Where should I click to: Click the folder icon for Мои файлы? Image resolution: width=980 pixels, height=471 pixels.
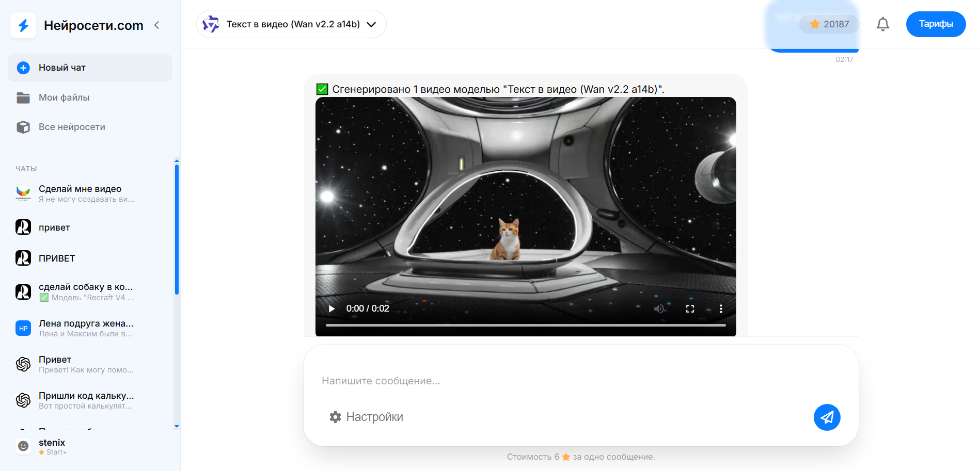[x=23, y=98]
